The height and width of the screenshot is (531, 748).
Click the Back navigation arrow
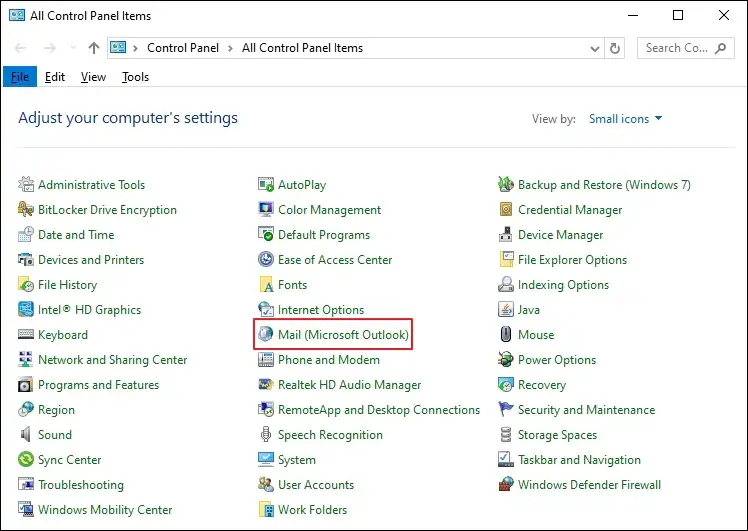coord(21,48)
